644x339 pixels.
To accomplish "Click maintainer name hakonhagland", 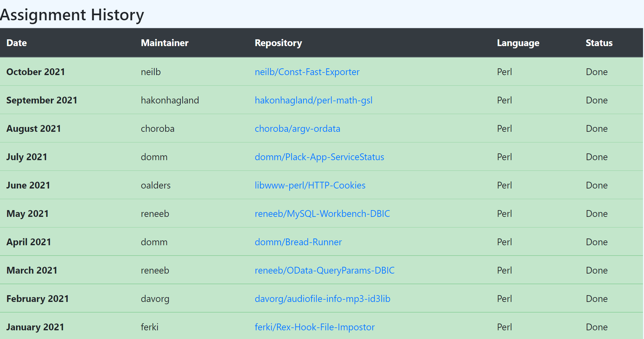I will (x=170, y=100).
